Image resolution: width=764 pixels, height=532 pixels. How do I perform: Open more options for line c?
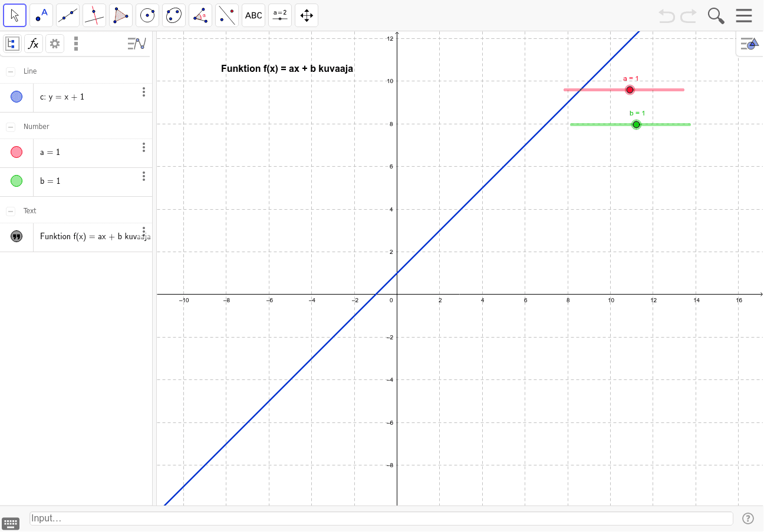coord(143,92)
